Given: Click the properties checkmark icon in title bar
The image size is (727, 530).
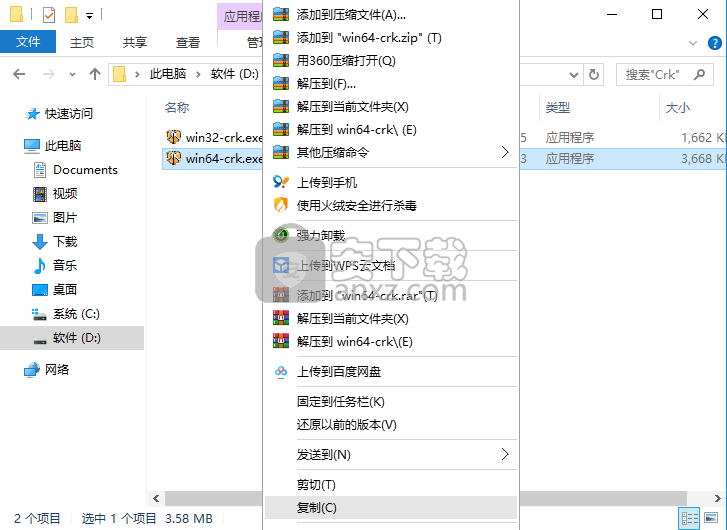Looking at the screenshot, I should point(49,15).
